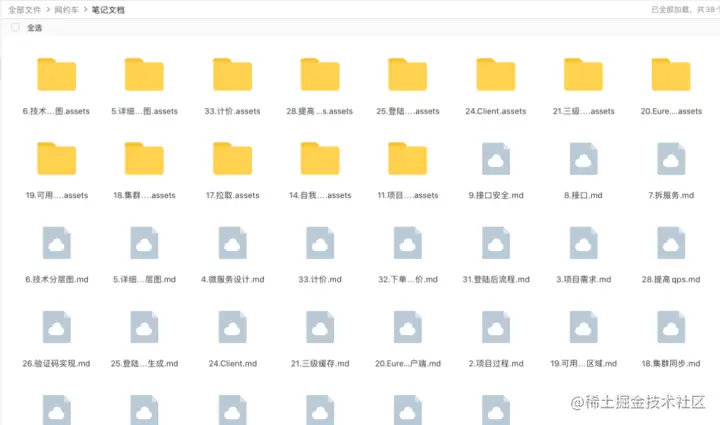The width and height of the screenshot is (720, 425).
Task: Open the 28.提高...s.assets folder icon
Action: (320, 74)
